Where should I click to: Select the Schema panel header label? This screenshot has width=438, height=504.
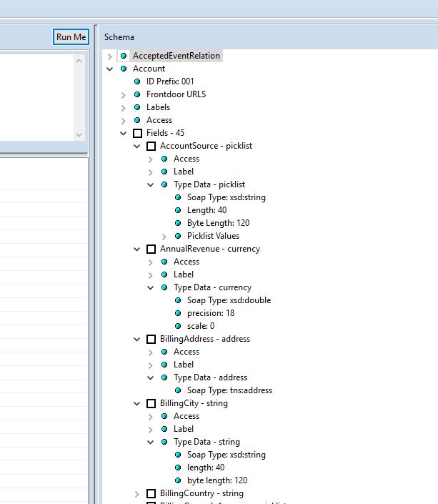pos(119,36)
